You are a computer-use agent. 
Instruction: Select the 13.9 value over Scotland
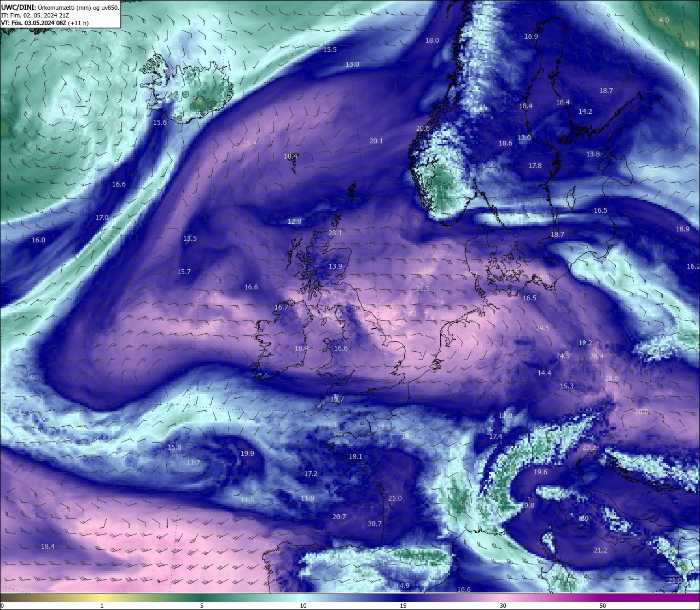point(335,266)
